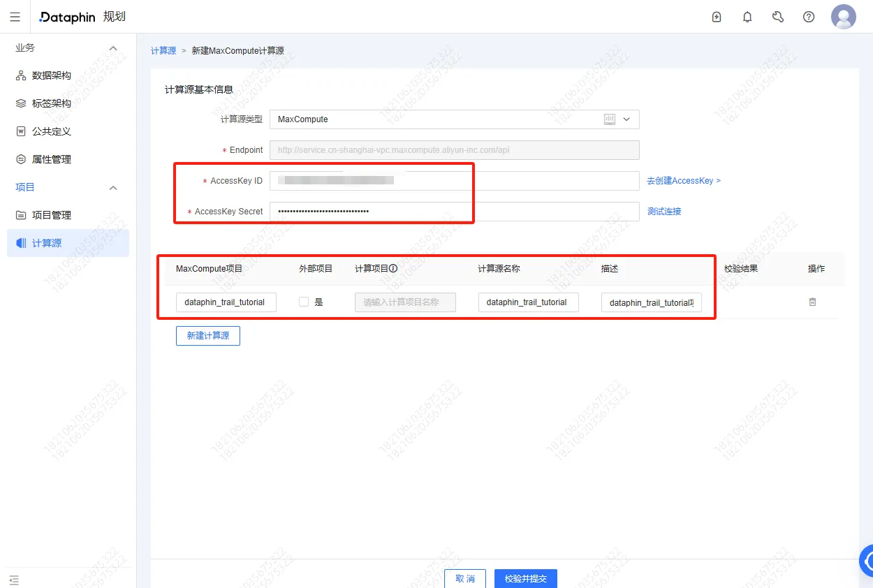Open the help question mark icon

[x=809, y=17]
